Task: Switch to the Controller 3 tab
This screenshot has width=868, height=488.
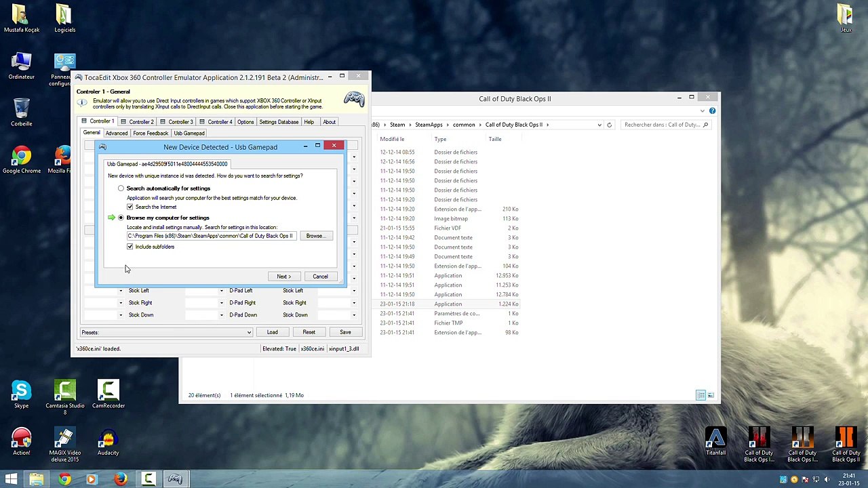Action: click(177, 122)
